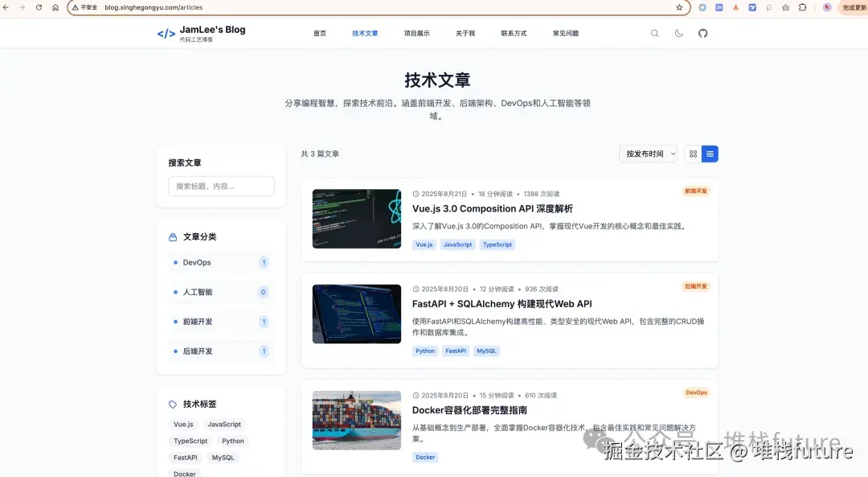Bookmark the page with the star icon
The width and height of the screenshot is (868, 477).
point(679,7)
